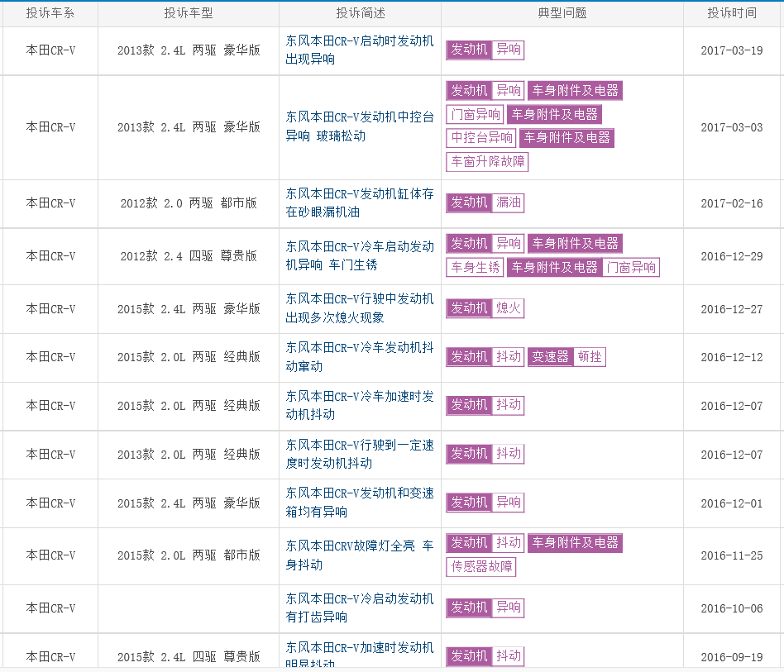Click the 投诉时间 column header
784x672 pixels.
[x=731, y=13]
